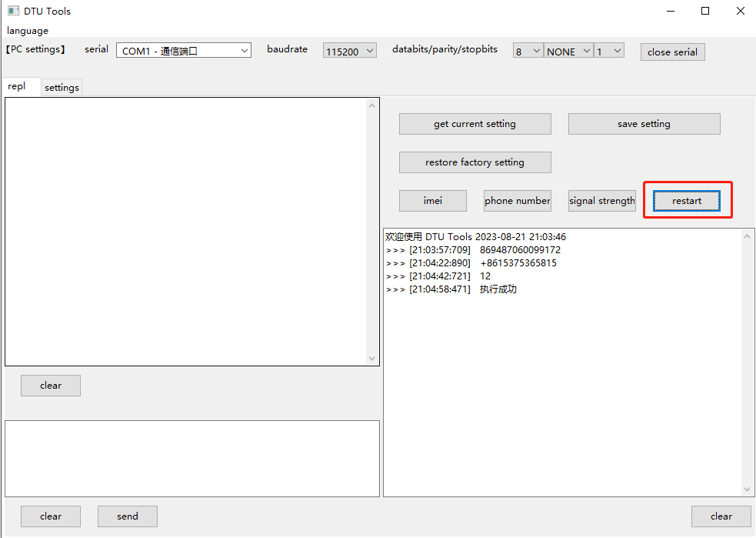Query the device imei
This screenshot has height=538, width=756.
(432, 200)
